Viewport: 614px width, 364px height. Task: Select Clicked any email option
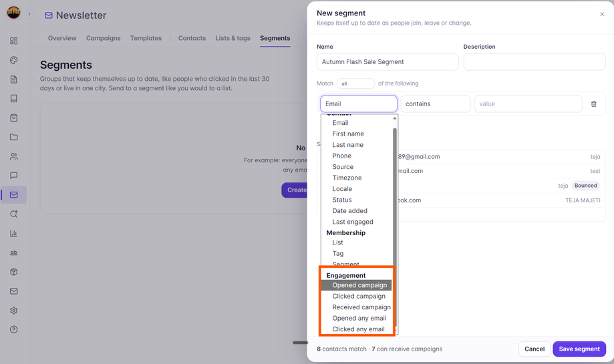point(356,329)
